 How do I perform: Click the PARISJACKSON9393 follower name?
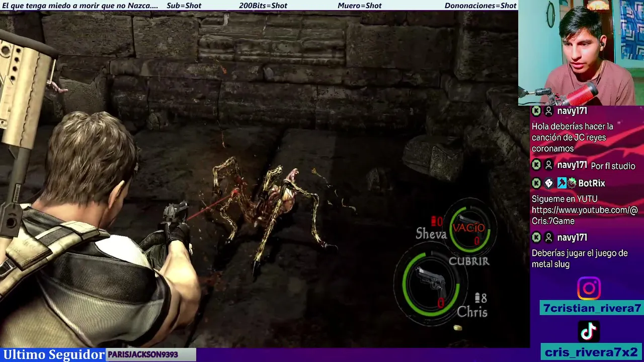click(143, 354)
